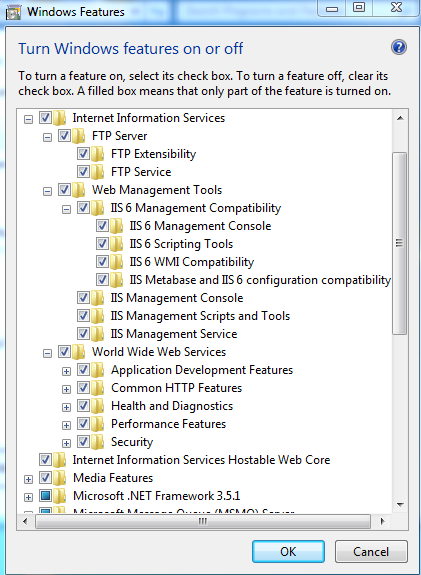Image resolution: width=421 pixels, height=575 pixels.
Task: Click the FTP Server folder icon
Action: 79,136
